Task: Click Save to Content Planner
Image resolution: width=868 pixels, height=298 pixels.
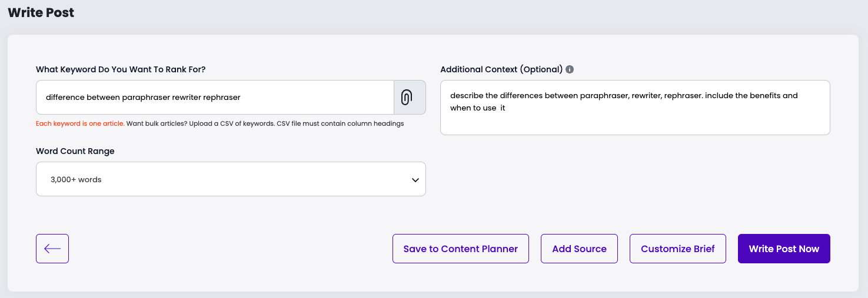Action: [x=460, y=249]
